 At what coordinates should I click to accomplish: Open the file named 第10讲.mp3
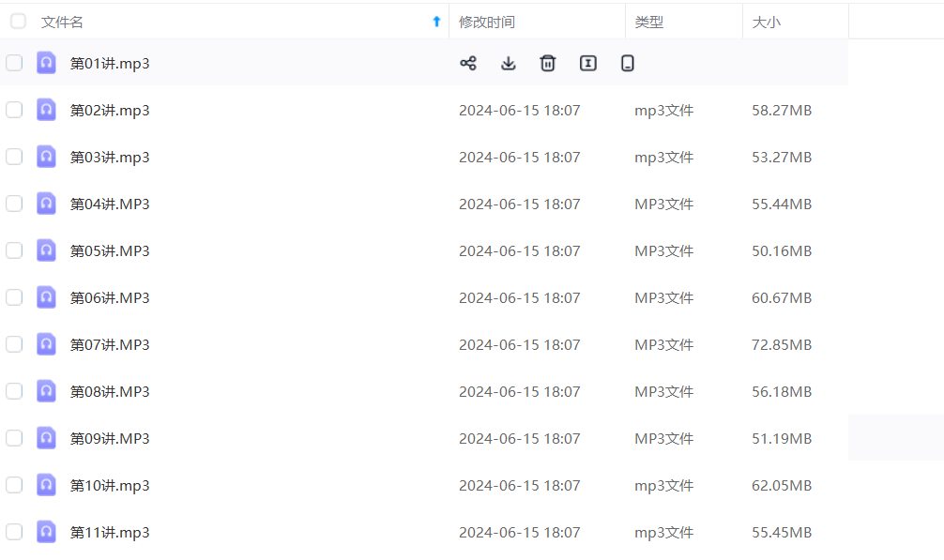[x=110, y=485]
